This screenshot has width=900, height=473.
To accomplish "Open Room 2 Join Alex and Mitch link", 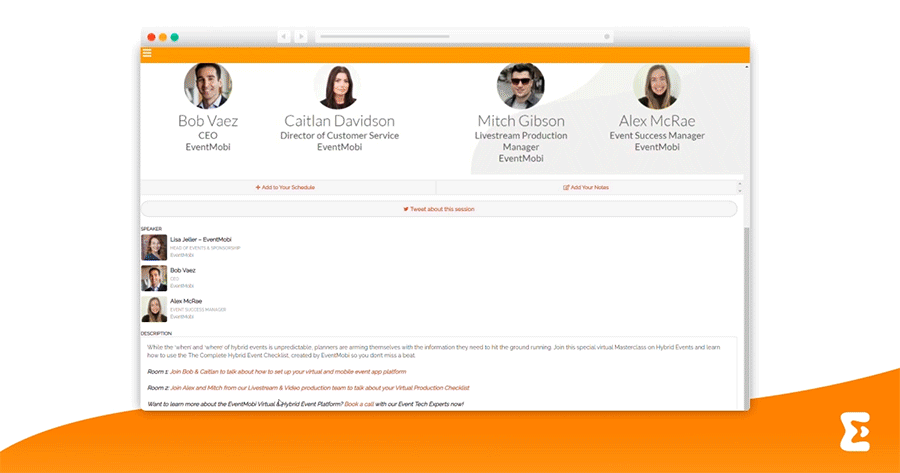I will click(320, 387).
